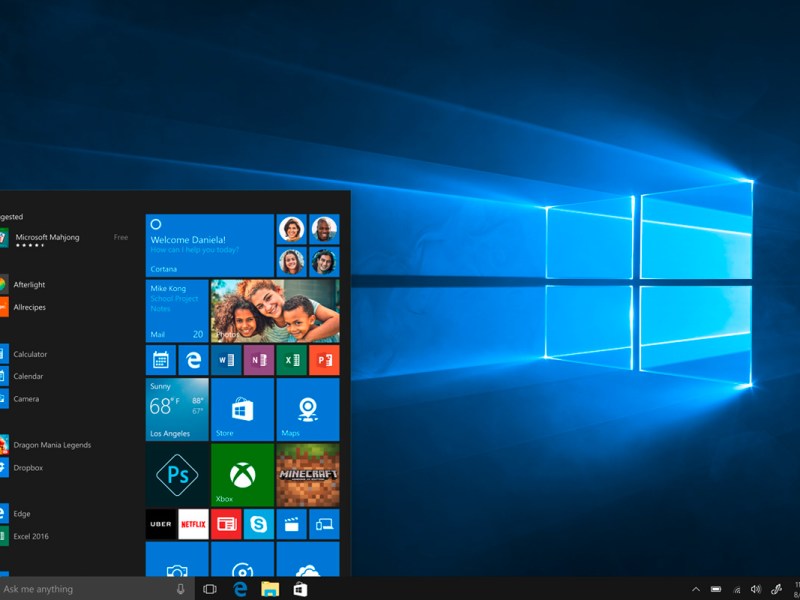Check the battery status tray icon
Image resolution: width=800 pixels, height=600 pixels.
716,589
